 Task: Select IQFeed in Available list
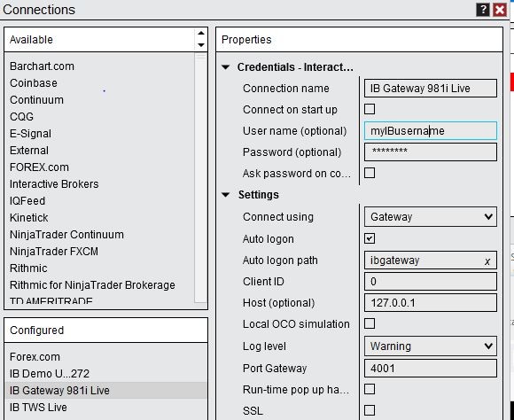[27, 200]
